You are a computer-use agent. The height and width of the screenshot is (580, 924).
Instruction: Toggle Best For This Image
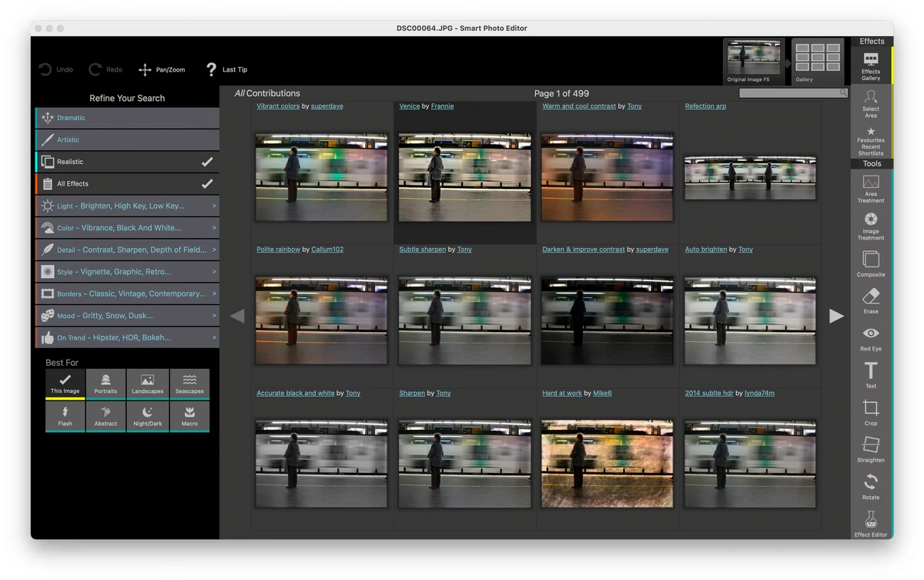pyautogui.click(x=65, y=384)
